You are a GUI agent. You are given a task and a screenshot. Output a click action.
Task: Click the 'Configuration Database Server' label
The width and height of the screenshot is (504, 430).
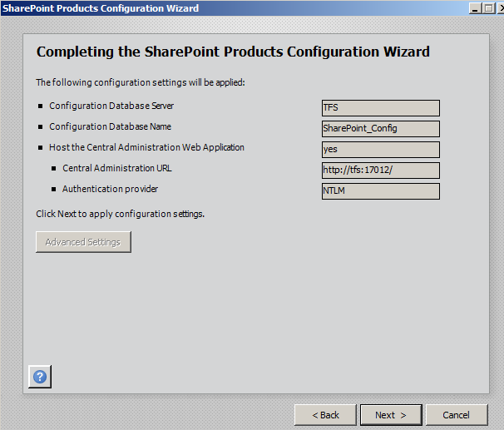tap(111, 106)
